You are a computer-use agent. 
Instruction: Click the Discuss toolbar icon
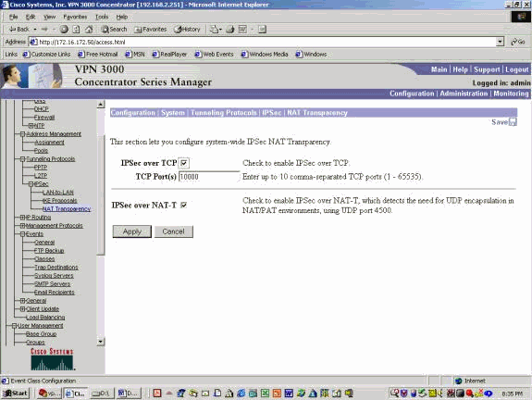pos(262,30)
